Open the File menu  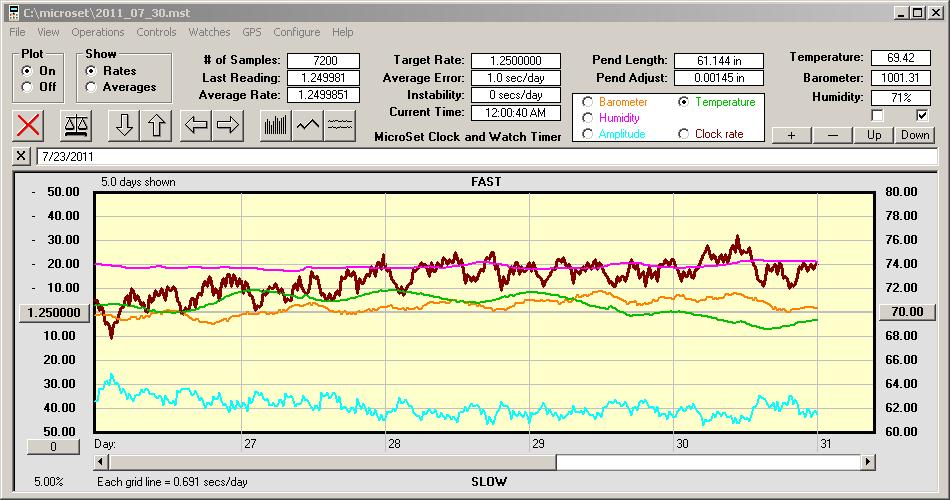[17, 32]
